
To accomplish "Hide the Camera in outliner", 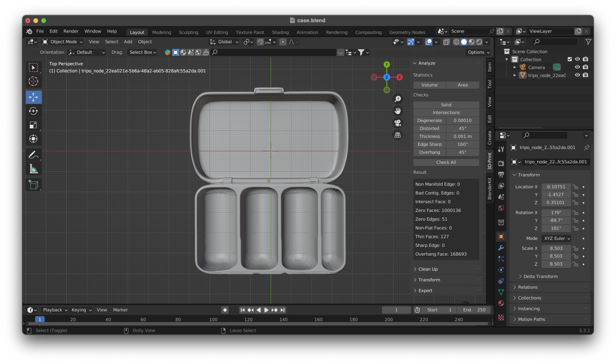I will click(577, 67).
